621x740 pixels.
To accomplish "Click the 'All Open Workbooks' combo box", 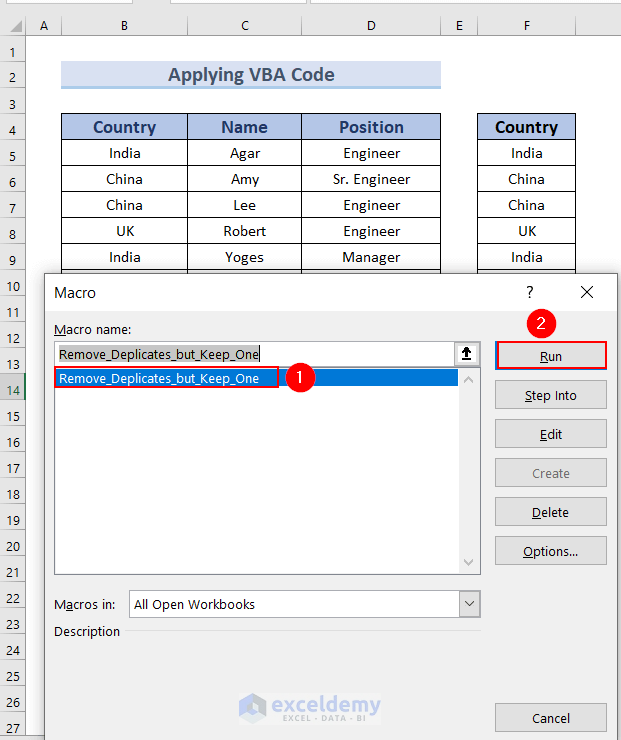I will 304,604.
